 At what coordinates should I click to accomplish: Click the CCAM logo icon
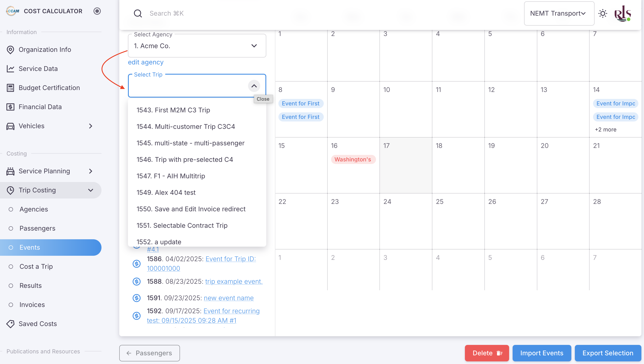[13, 11]
